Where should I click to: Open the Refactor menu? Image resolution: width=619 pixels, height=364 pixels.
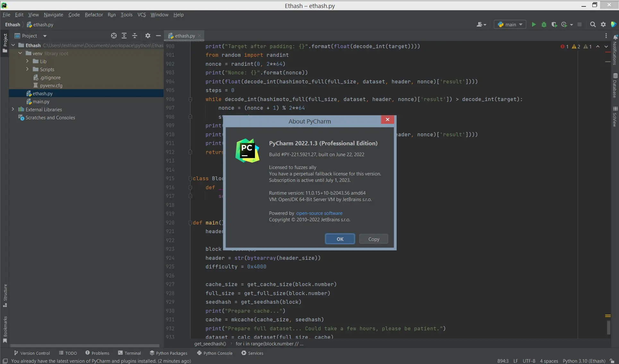[x=94, y=15]
